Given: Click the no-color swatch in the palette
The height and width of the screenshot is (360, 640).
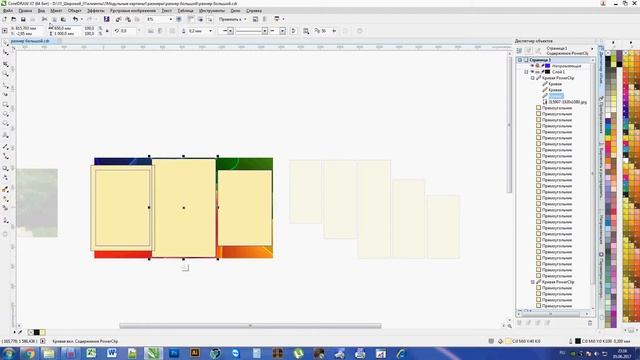Looking at the screenshot, I should pyautogui.click(x=608, y=53).
